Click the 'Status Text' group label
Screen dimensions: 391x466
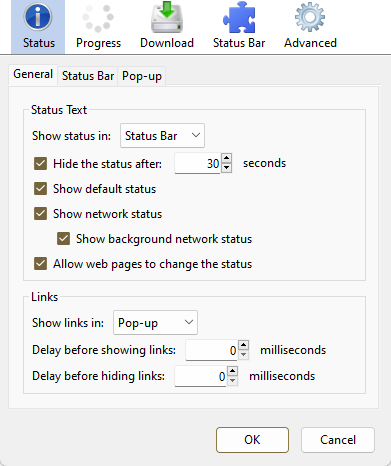tap(59, 110)
